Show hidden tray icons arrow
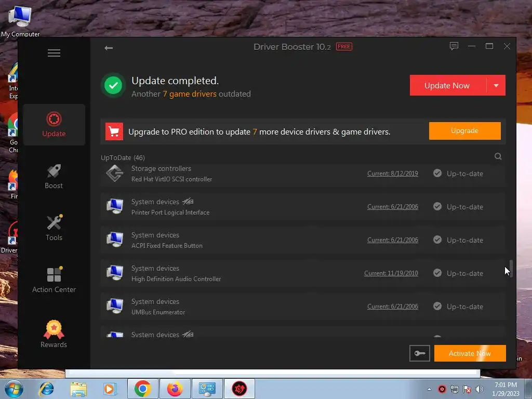This screenshot has height=399, width=532. coord(430,389)
